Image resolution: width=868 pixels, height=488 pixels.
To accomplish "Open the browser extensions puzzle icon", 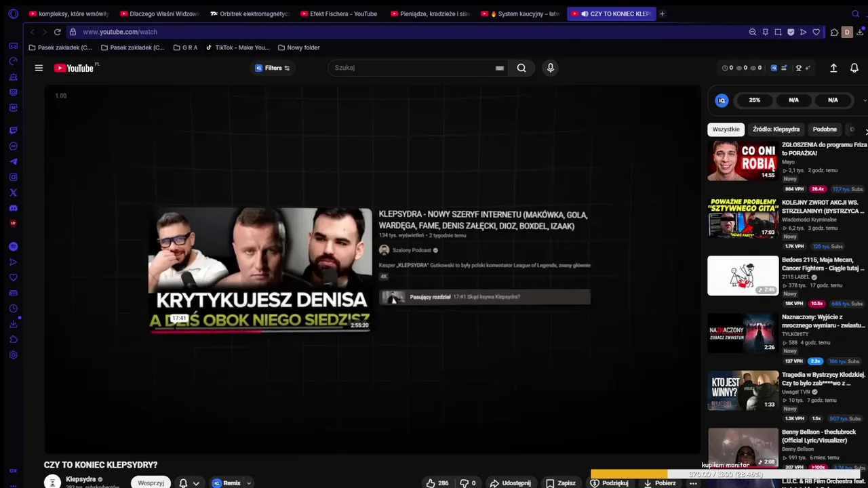I will pos(835,32).
